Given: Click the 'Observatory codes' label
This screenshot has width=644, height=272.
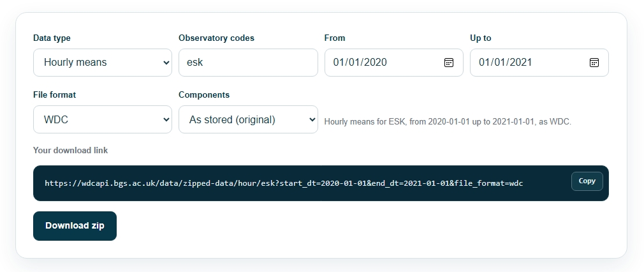Looking at the screenshot, I should click(216, 38).
